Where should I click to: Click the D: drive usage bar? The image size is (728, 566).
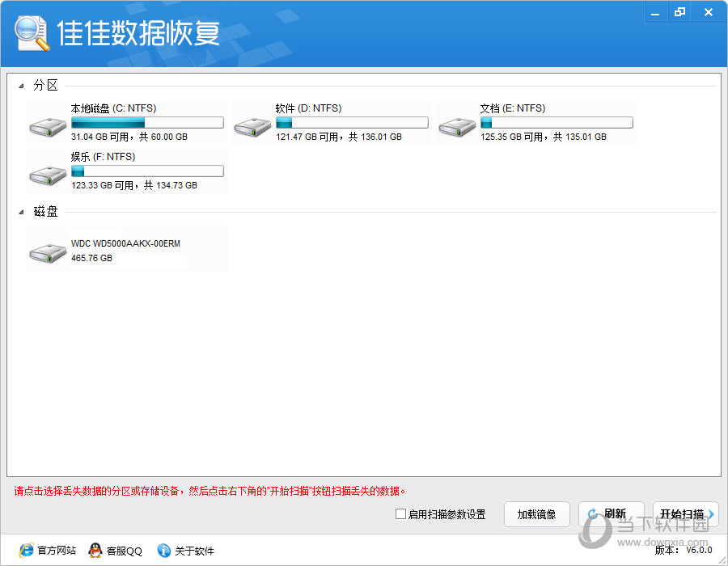[x=352, y=123]
